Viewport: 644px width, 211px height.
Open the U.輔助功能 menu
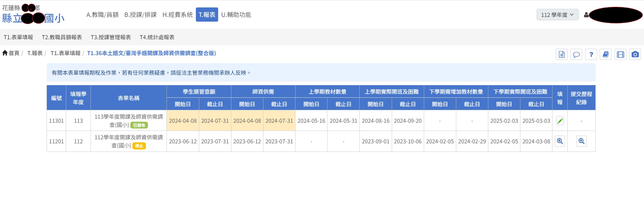236,15
